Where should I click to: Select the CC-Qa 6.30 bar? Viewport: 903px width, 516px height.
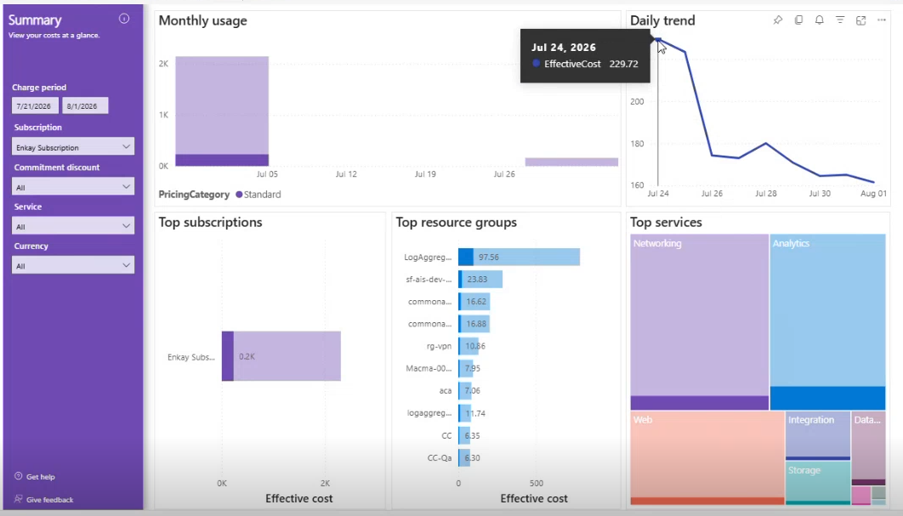tap(464, 458)
